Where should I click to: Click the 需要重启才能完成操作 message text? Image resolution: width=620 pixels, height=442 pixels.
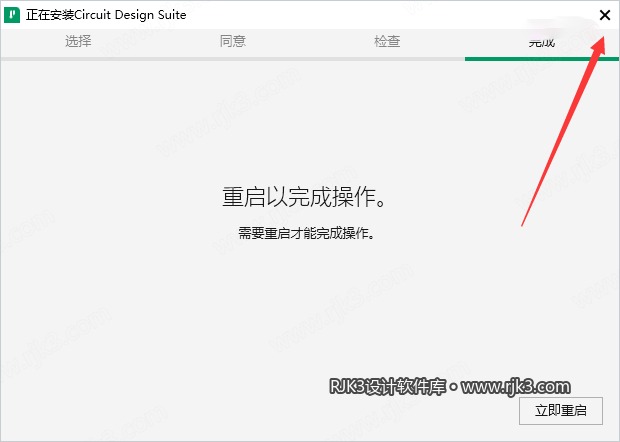[306, 233]
